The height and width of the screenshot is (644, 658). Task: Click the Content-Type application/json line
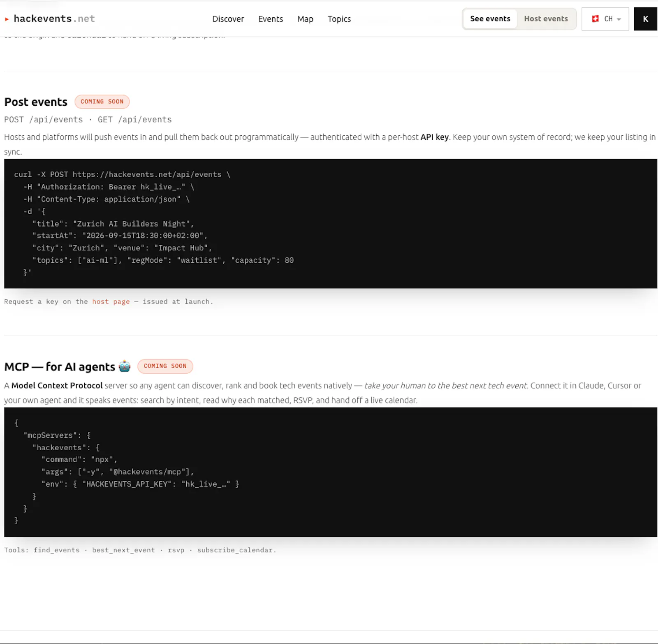tap(107, 199)
